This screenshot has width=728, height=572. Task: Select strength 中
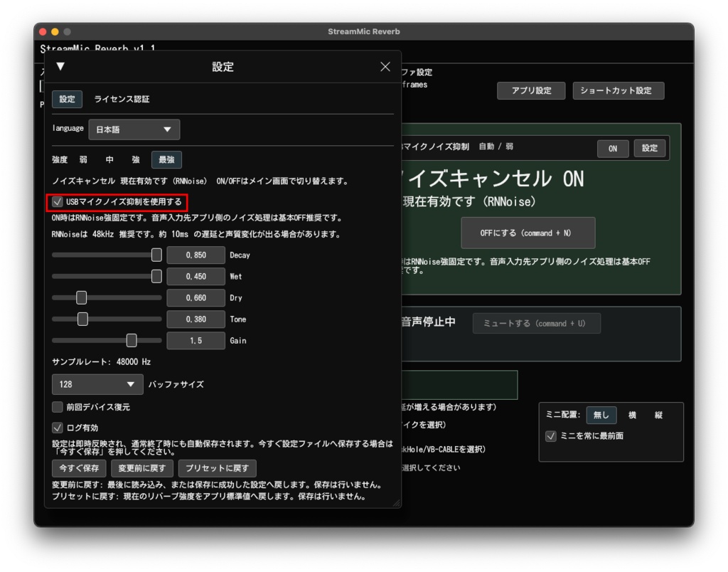(109, 160)
